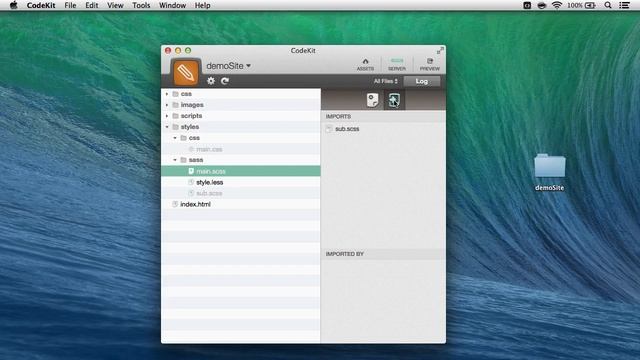The image size is (640, 360).
Task: Open the View menu
Action: [x=115, y=5]
